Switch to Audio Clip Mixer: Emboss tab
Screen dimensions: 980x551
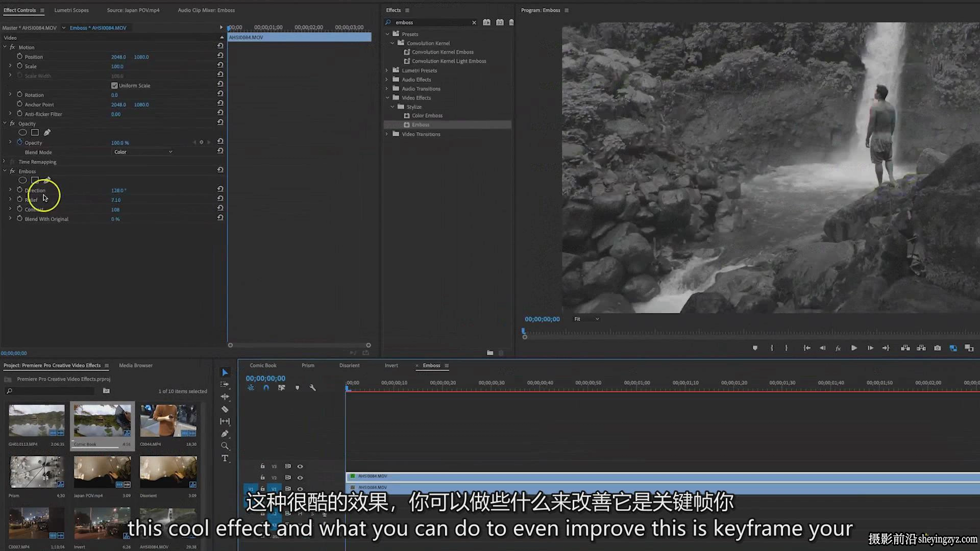(206, 10)
